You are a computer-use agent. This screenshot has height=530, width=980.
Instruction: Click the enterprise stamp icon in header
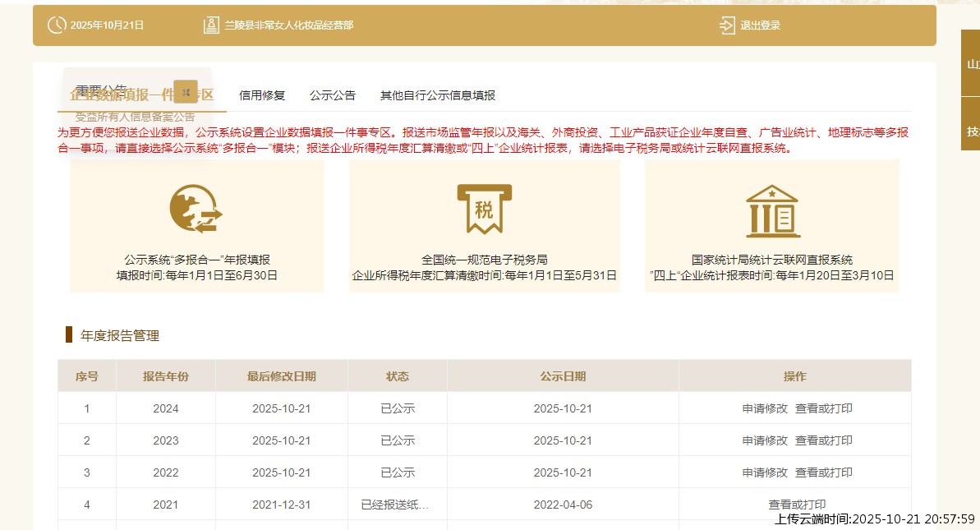[x=211, y=25]
